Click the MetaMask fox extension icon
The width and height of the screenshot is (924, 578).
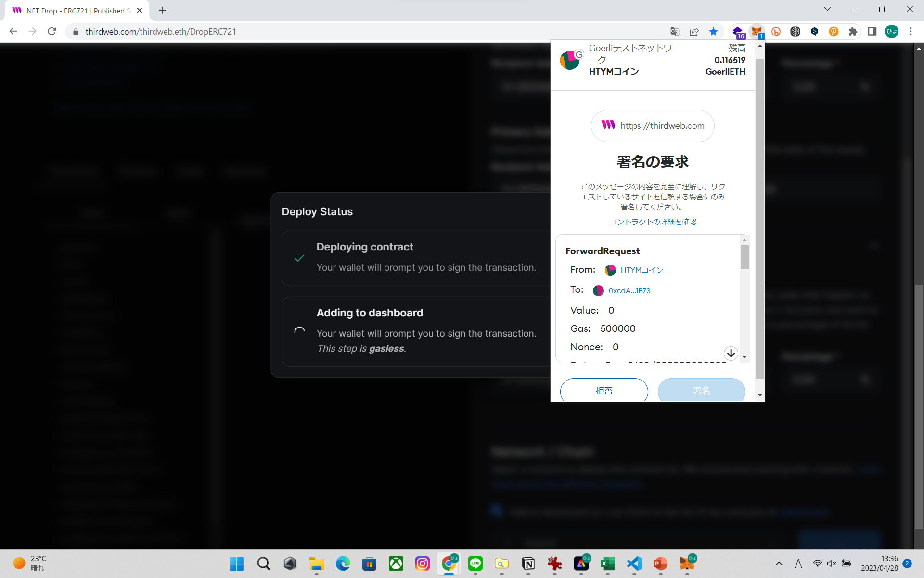point(757,31)
